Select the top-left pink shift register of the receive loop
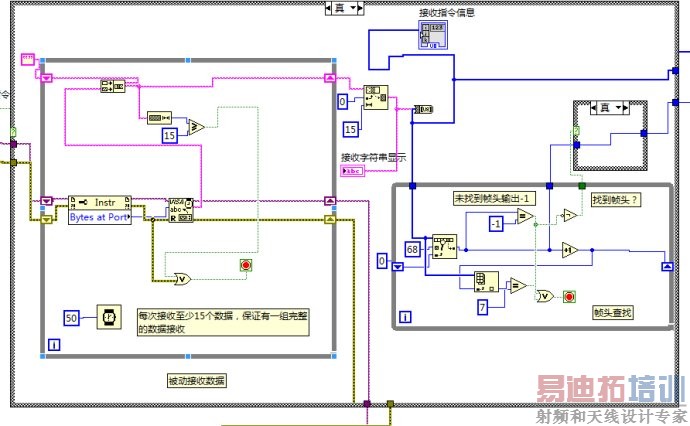Viewport: 690px width, 426px height. pyautogui.click(x=46, y=78)
